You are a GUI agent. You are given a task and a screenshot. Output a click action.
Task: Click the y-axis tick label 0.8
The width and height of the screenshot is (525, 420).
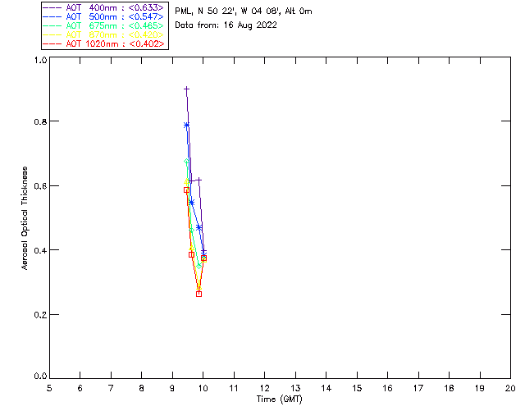40,121
